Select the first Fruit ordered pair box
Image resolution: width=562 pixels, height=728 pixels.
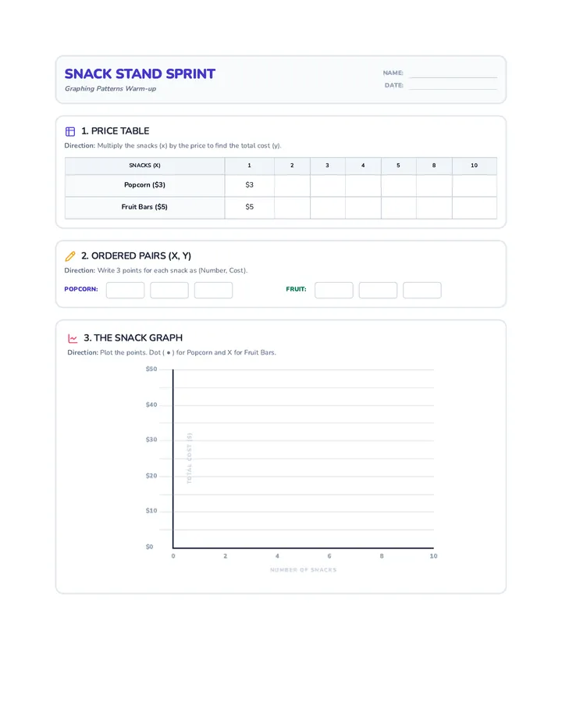tap(333, 290)
